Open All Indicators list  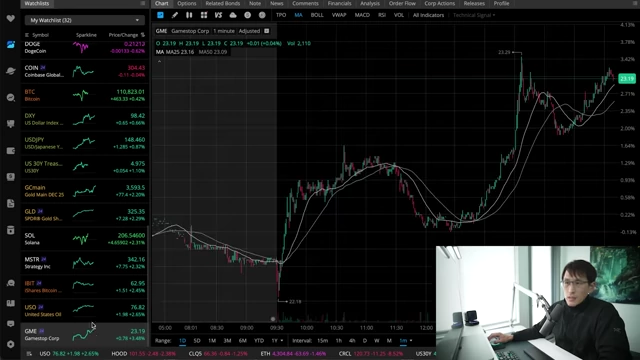(428, 15)
